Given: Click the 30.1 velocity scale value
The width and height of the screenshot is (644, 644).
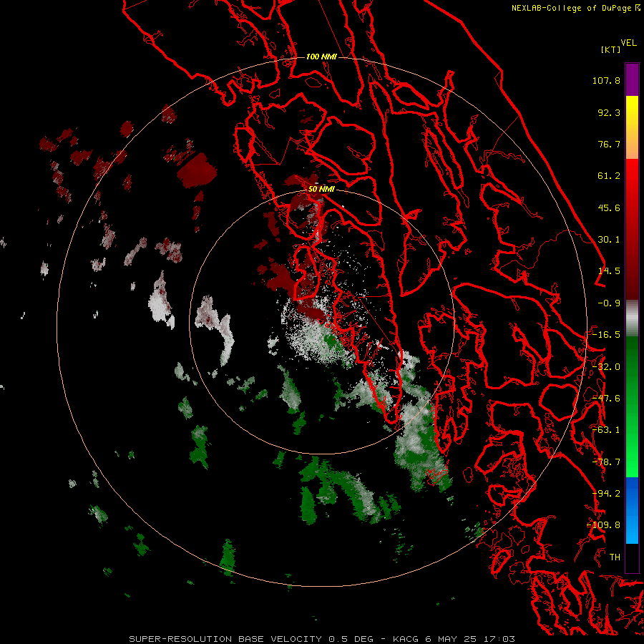Looking at the screenshot, I should pyautogui.click(x=609, y=240).
